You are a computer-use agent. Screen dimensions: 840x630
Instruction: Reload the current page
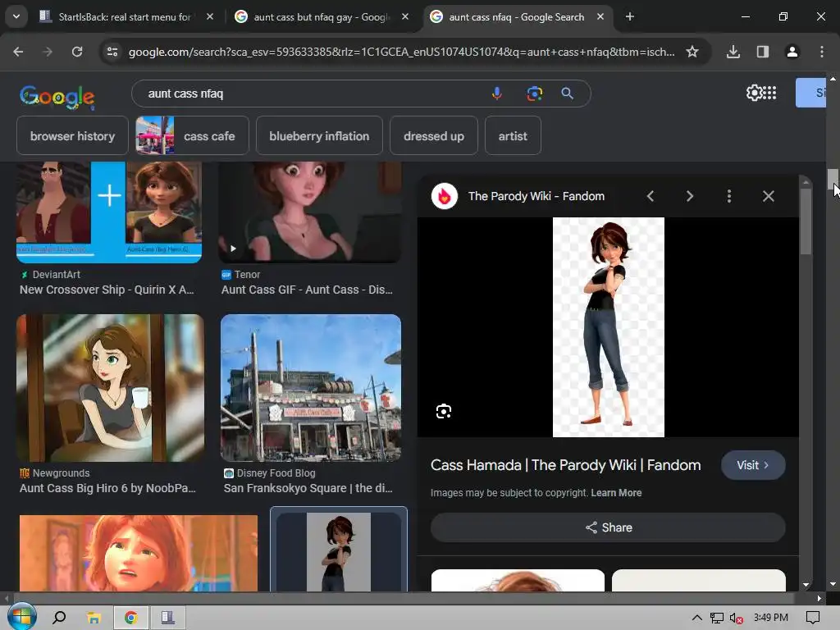click(77, 52)
